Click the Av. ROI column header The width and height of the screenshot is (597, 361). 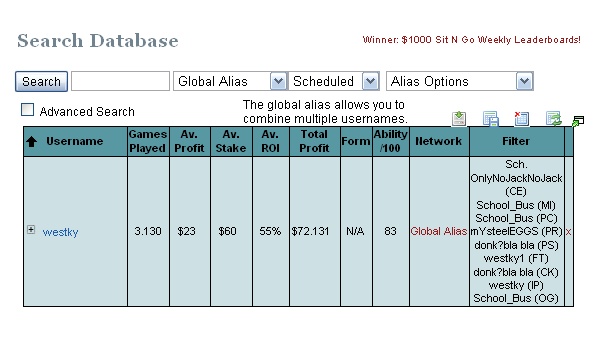270,141
